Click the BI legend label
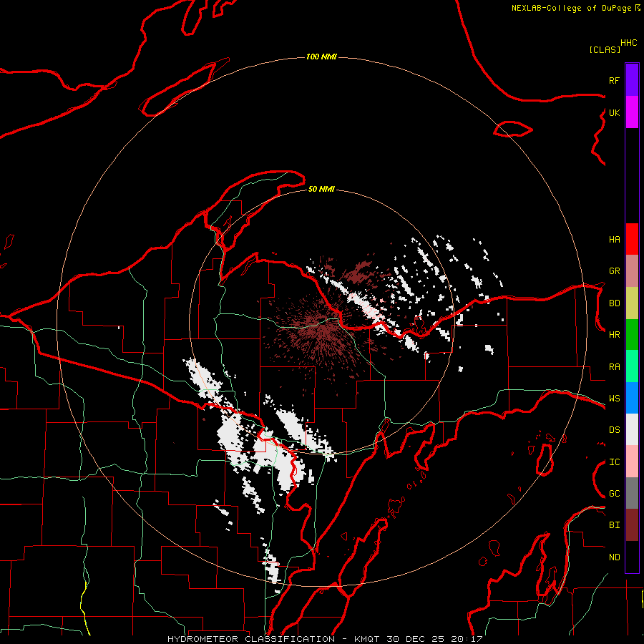644x644 pixels. coord(614,525)
